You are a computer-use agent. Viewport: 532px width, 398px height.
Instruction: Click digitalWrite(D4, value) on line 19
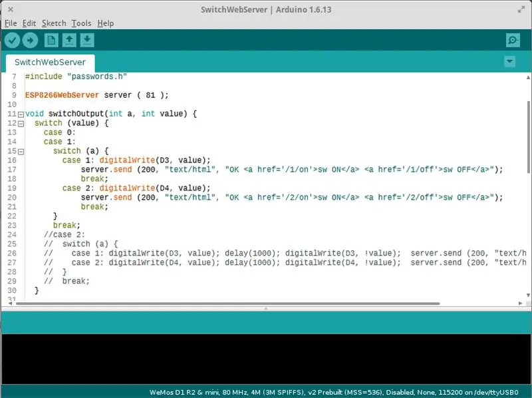(155, 188)
